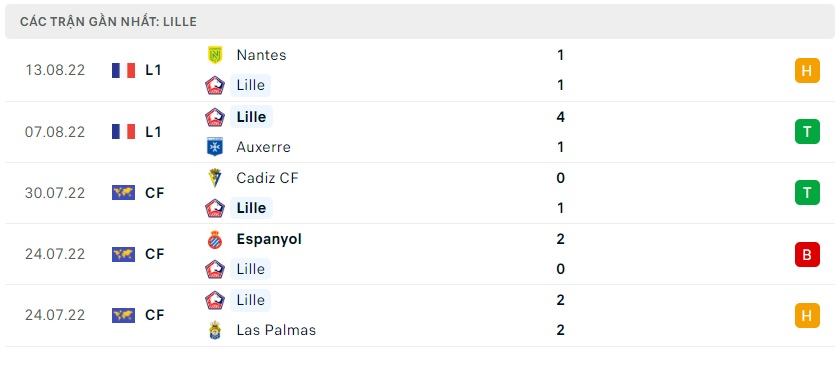Click the green T badge for Cadiz match

(807, 193)
